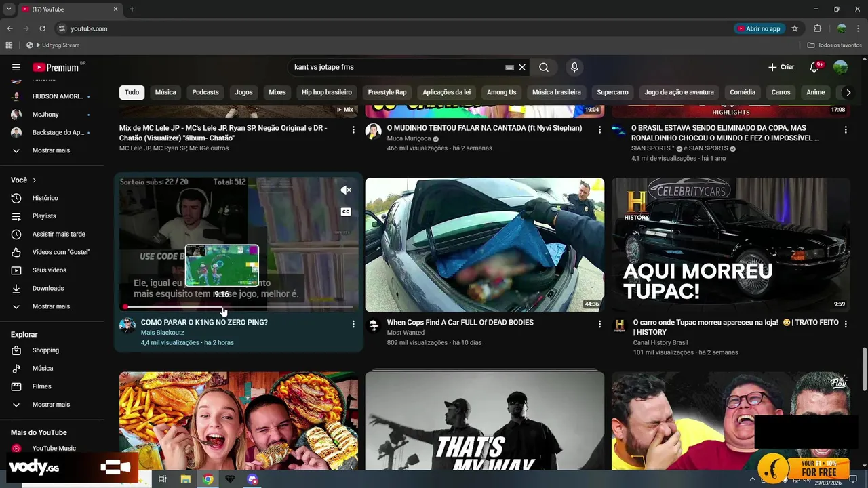Image resolution: width=868 pixels, height=488 pixels.
Task: Play the When Cops Find A Car thumbnail
Action: tap(485, 245)
